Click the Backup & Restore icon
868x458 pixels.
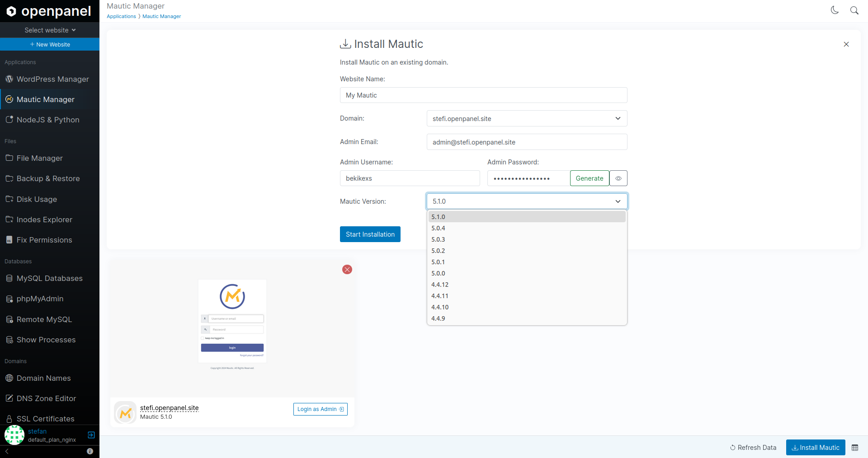(x=9, y=178)
